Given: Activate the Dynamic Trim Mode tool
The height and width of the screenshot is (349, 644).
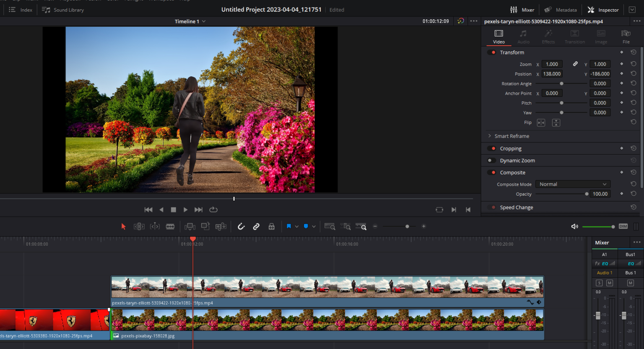Looking at the screenshot, I should pos(155,226).
